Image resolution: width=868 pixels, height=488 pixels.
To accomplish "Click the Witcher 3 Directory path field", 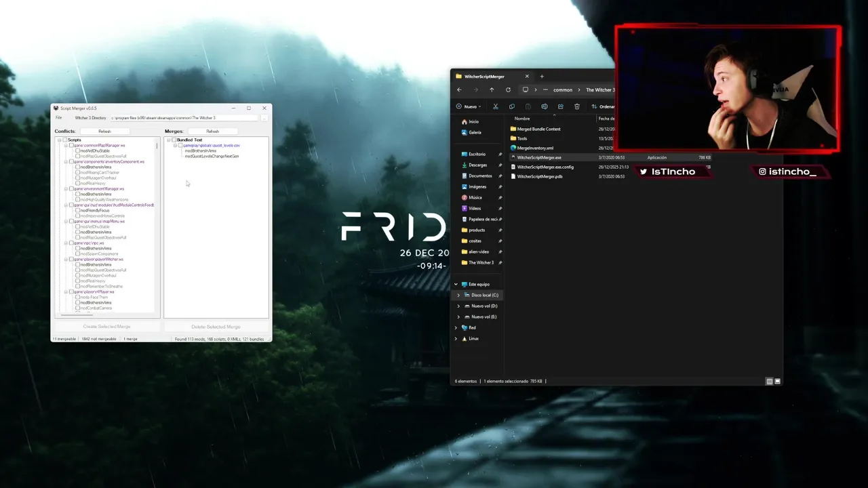I will (x=184, y=118).
